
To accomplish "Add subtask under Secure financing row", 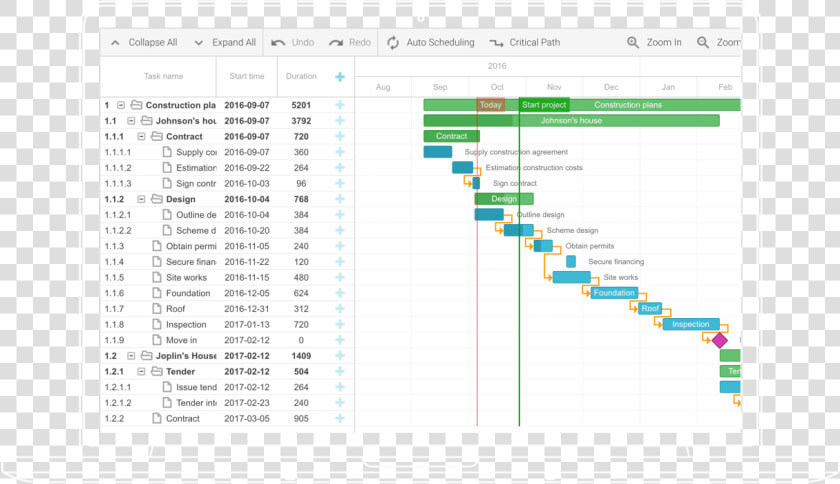I will pyautogui.click(x=340, y=262).
